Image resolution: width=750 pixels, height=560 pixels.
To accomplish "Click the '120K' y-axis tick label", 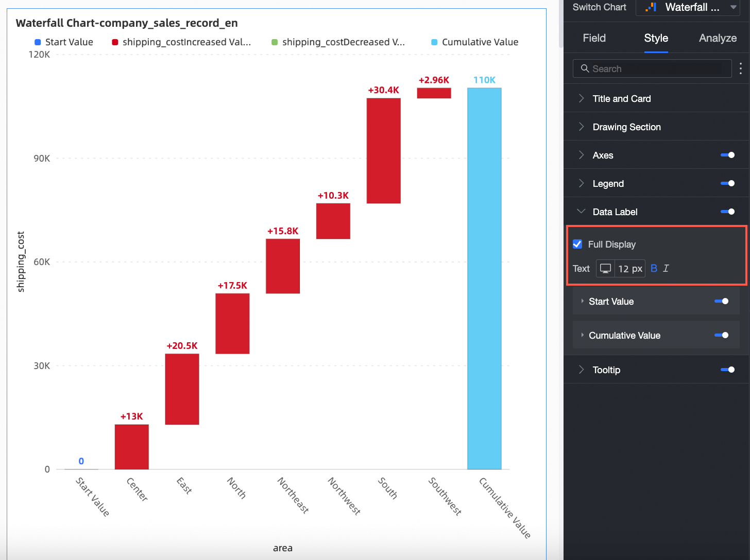I will [39, 55].
